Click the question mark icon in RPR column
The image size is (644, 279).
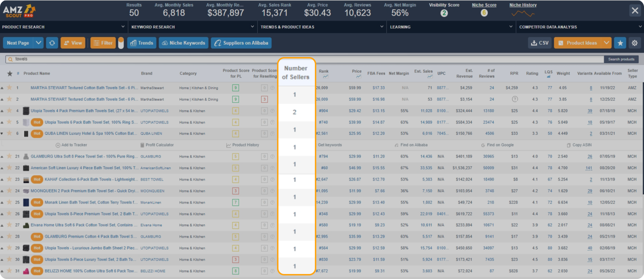click(515, 99)
